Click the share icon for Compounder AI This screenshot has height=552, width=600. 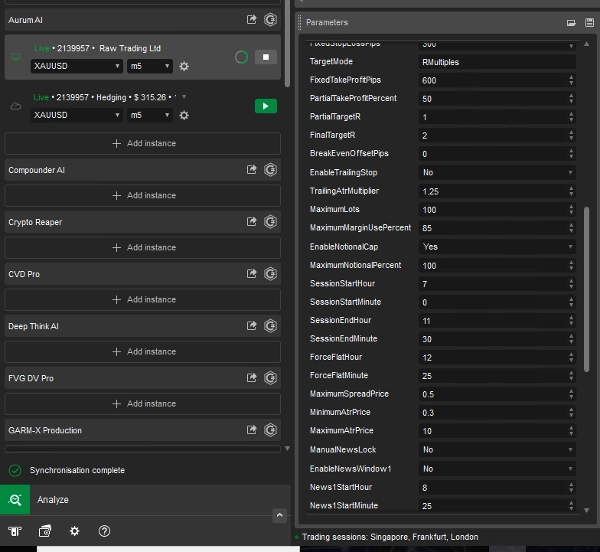(251, 169)
